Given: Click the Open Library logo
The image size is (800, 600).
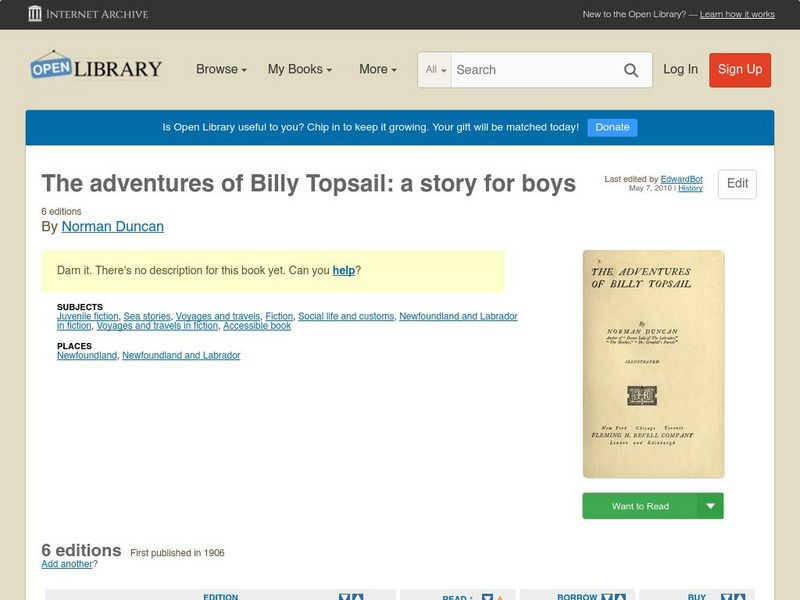Looking at the screenshot, I should pos(95,67).
